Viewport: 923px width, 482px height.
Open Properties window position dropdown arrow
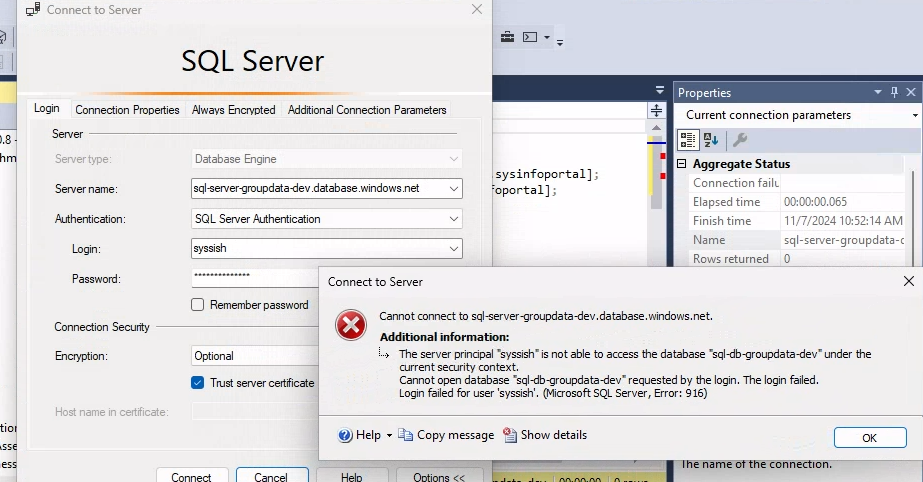pos(878,92)
